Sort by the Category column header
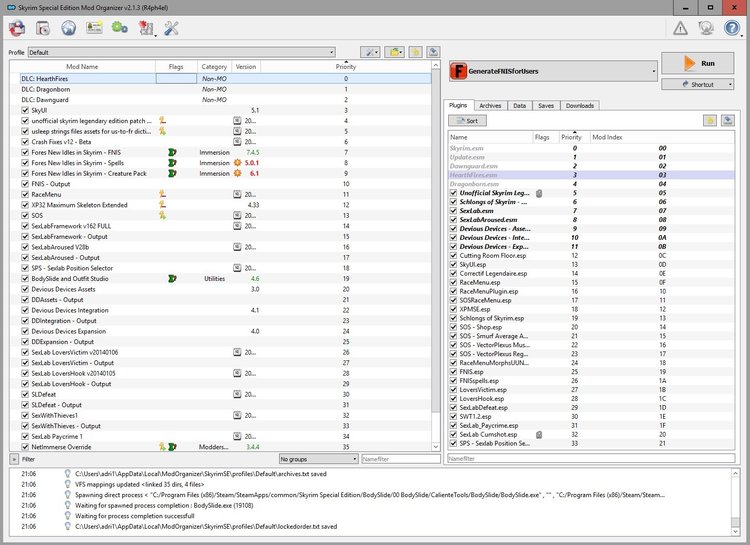Image resolution: width=750 pixels, height=545 pixels. point(214,67)
